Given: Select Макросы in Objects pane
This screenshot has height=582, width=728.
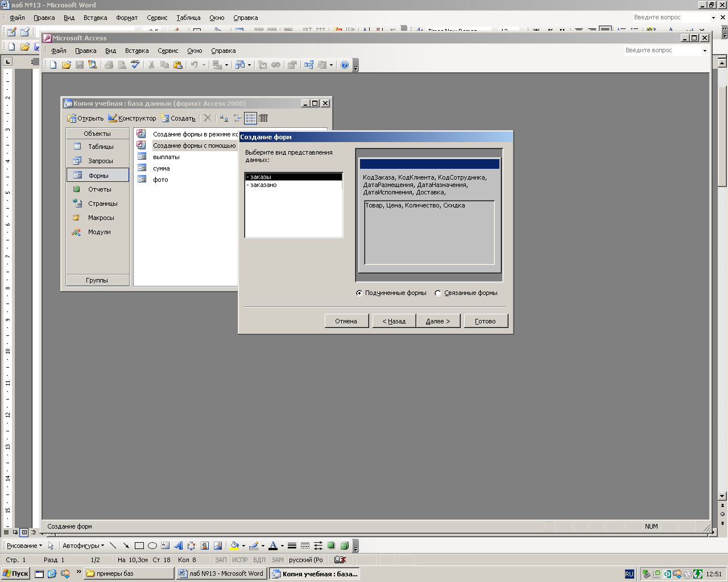Looking at the screenshot, I should 98,218.
